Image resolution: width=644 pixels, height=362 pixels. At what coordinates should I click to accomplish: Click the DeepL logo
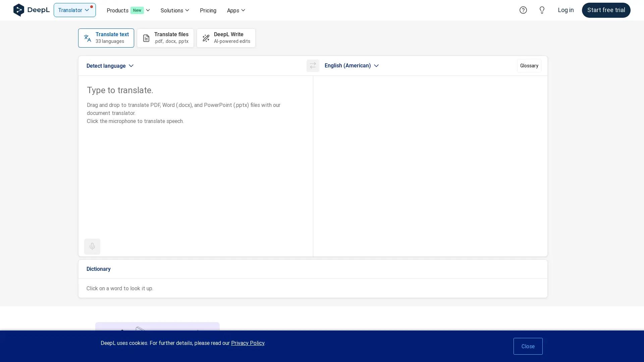click(x=31, y=10)
